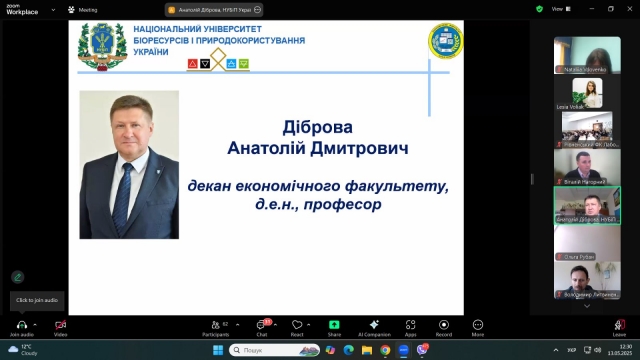Select Nataliia participant video thumbnail
Screen dimensions: 640x360
pyautogui.click(x=587, y=55)
